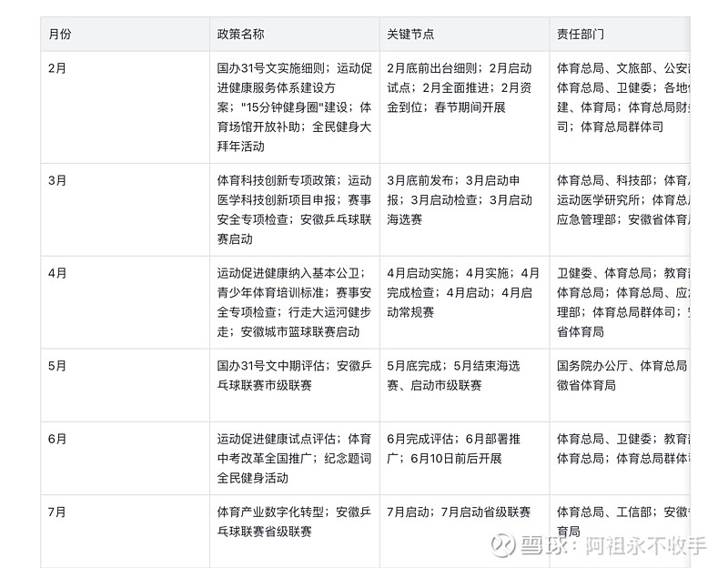Click department cell starting 体育总局、卫健委；教育

coord(620,458)
